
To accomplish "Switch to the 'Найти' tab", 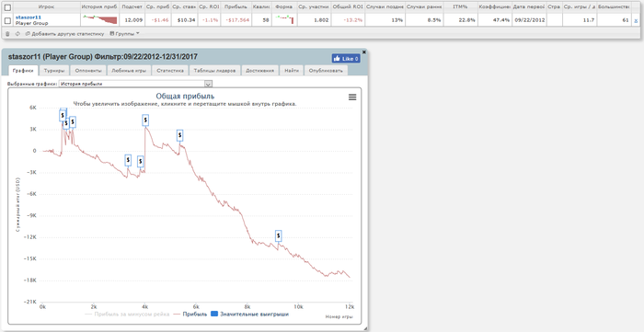I will click(x=292, y=71).
